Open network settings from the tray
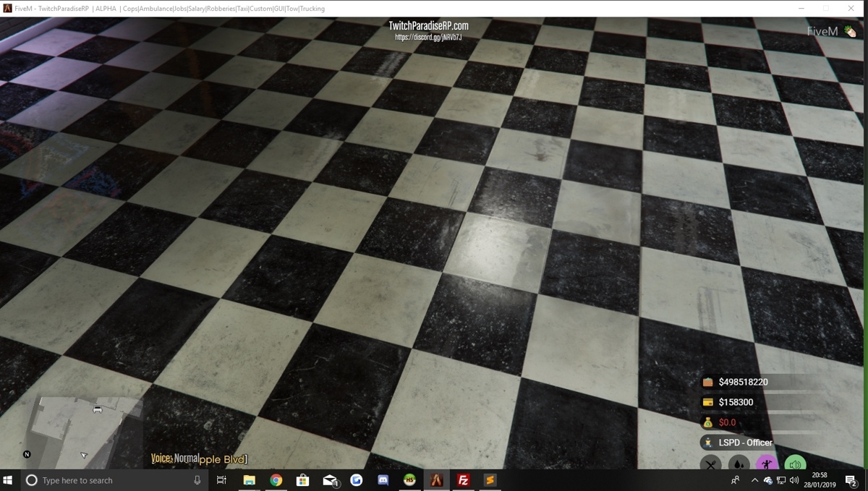Image resolution: width=868 pixels, height=491 pixels. click(x=781, y=480)
